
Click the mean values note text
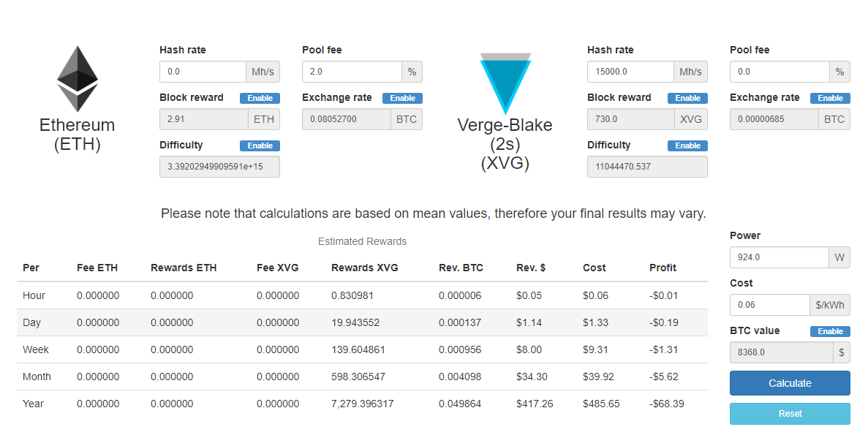(x=434, y=213)
